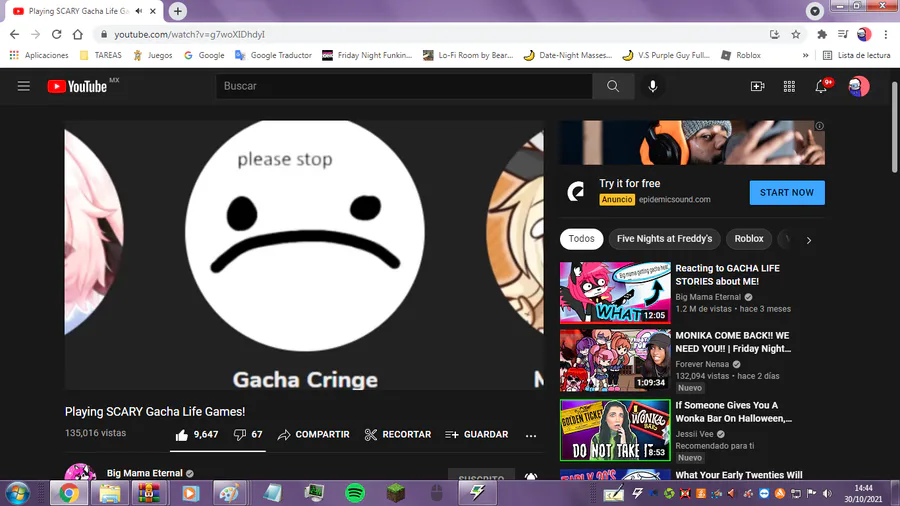Open the Big Mama Eternal channel avatar
This screenshot has height=506, width=900.
point(80,472)
